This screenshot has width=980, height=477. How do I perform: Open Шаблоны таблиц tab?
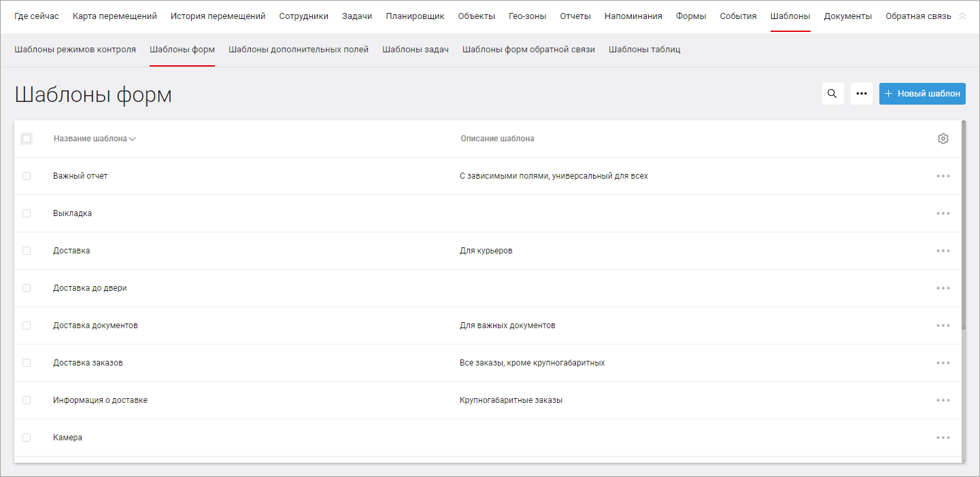click(x=645, y=50)
